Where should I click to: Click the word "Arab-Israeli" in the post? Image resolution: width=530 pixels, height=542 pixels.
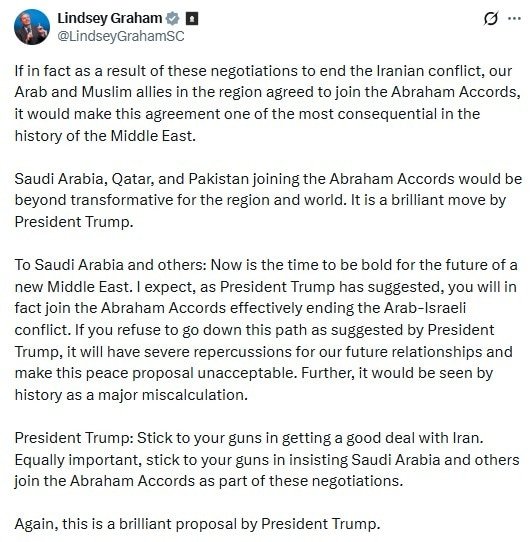click(x=425, y=308)
